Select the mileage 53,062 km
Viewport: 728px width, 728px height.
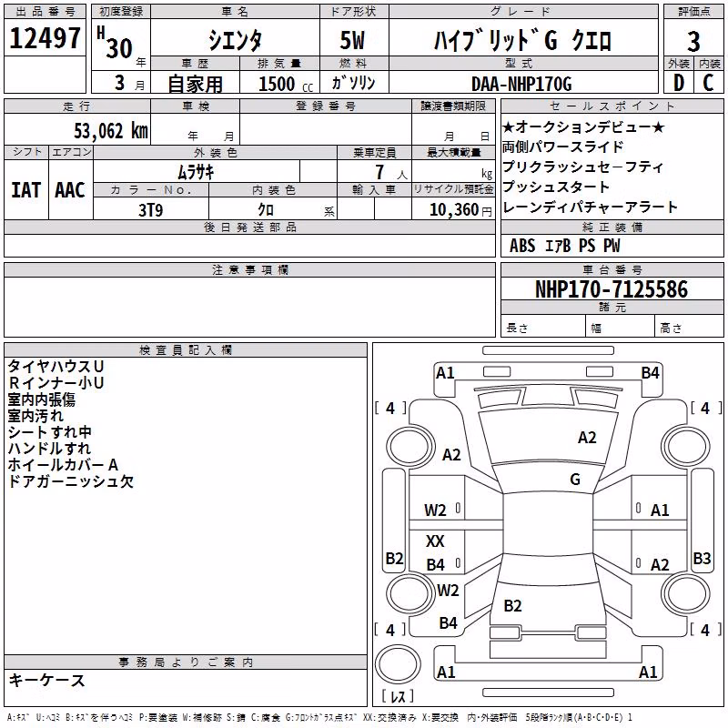tap(111, 131)
